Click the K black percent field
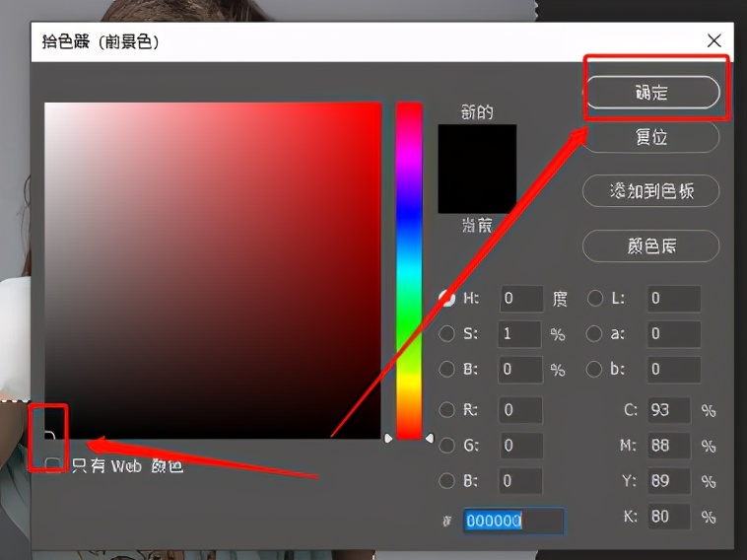This screenshot has width=747, height=560. tap(669, 517)
